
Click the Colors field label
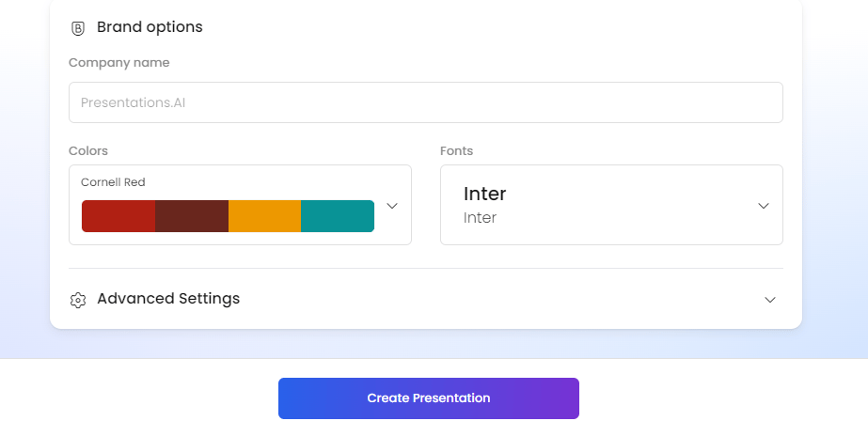[x=88, y=151]
